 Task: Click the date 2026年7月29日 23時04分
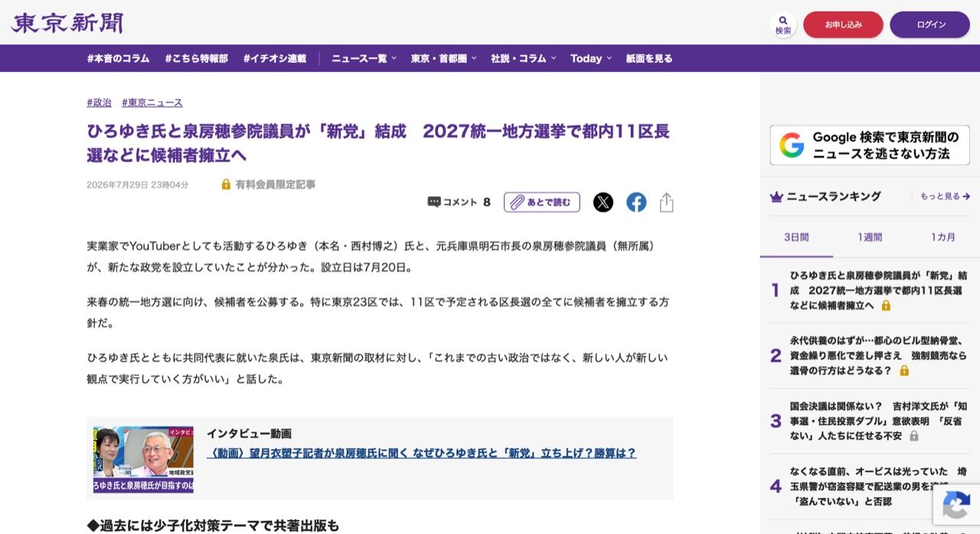pyautogui.click(x=138, y=185)
